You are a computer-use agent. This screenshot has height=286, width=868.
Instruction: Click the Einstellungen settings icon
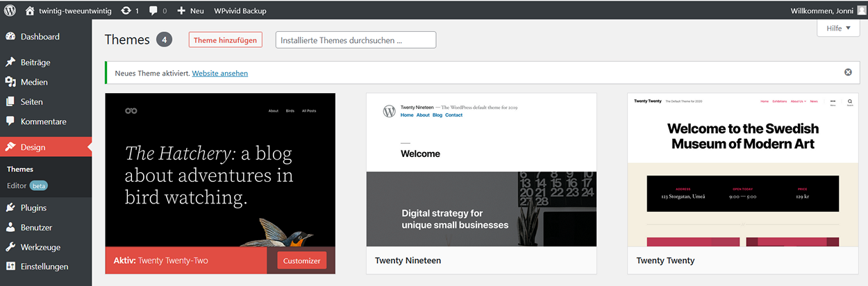pyautogui.click(x=10, y=266)
